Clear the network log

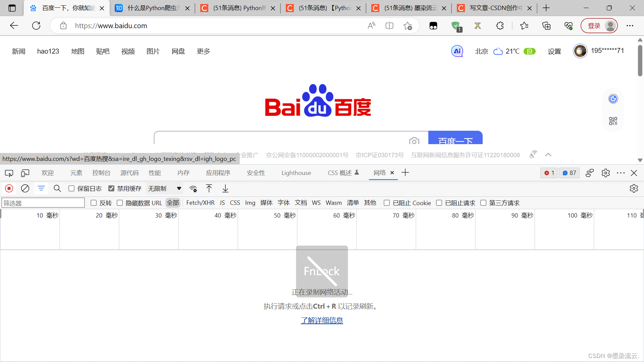pos(25,188)
